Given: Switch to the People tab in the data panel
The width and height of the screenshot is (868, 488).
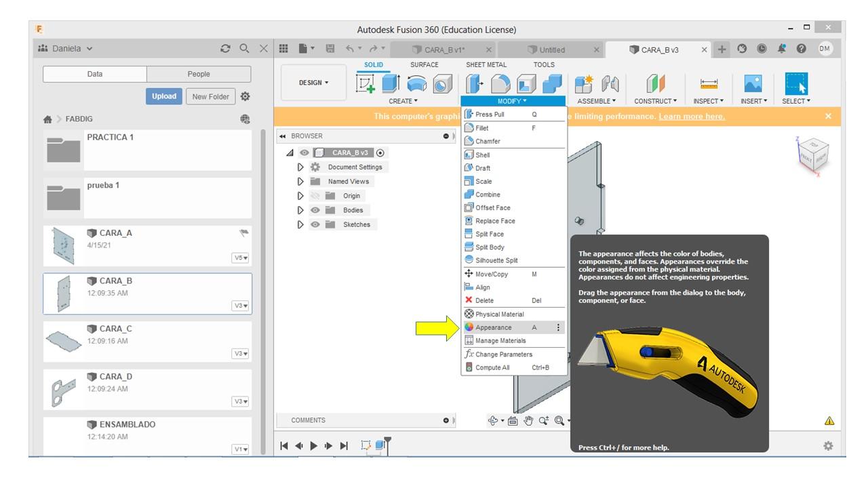Looking at the screenshot, I should [x=199, y=75].
